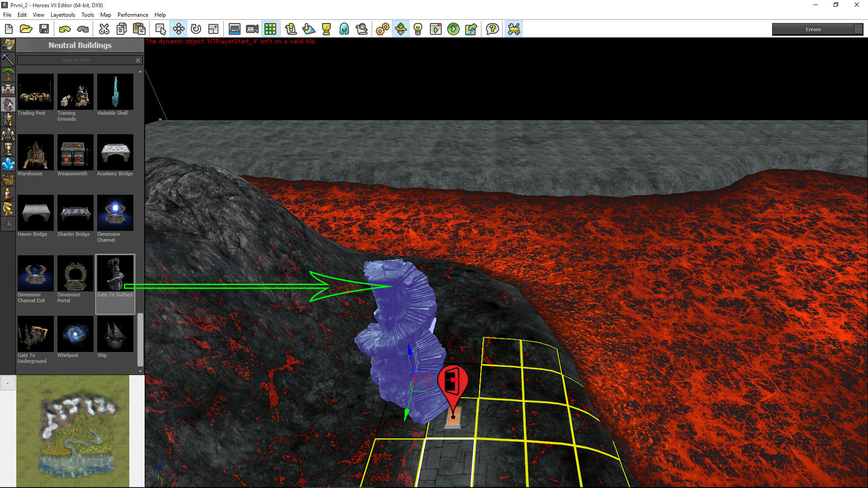Open the bronze gears settings icon
This screenshot has width=868, height=488.
tap(382, 29)
